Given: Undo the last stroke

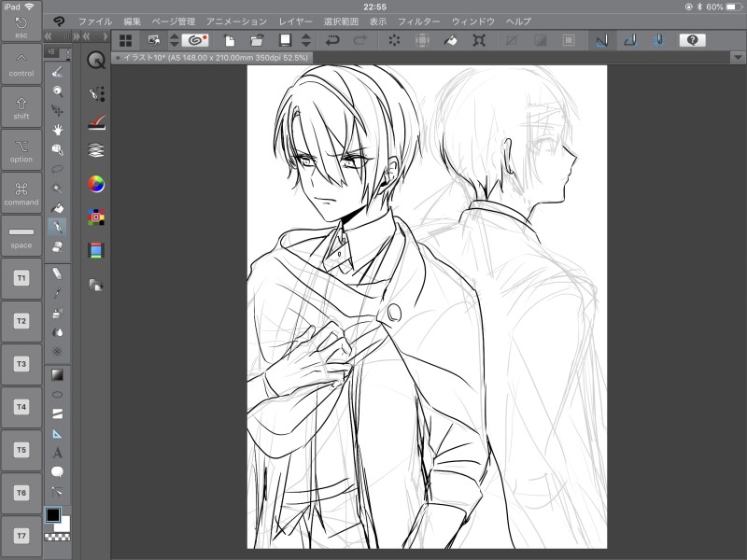Looking at the screenshot, I should point(332,40).
